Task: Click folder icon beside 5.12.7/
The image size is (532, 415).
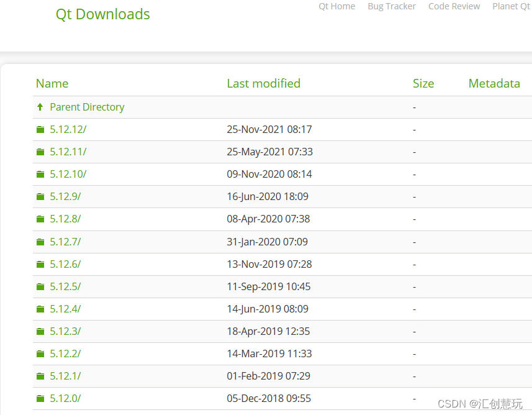Action: [40, 242]
